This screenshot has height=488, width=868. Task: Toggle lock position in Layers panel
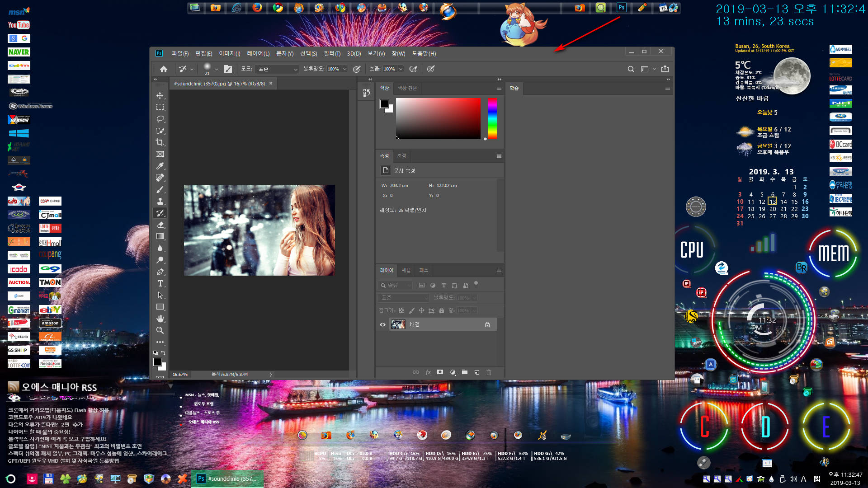pyautogui.click(x=421, y=310)
